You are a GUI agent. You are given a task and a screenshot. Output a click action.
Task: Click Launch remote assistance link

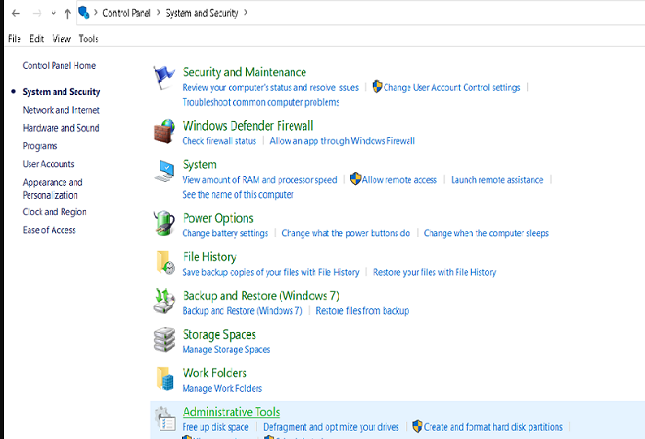pos(497,180)
